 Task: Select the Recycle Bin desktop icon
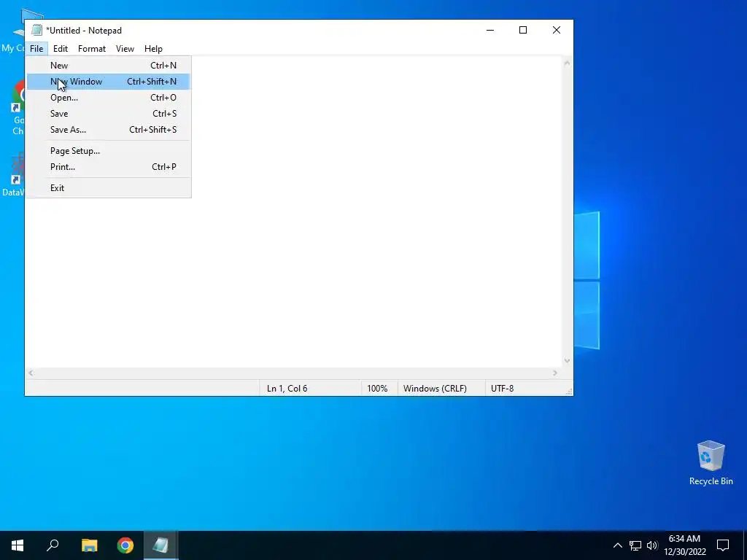pos(711,463)
